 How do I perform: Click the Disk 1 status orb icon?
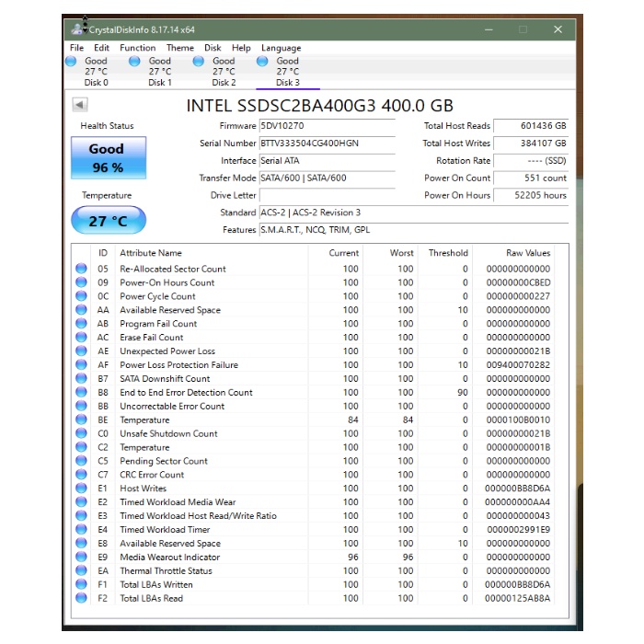135,62
